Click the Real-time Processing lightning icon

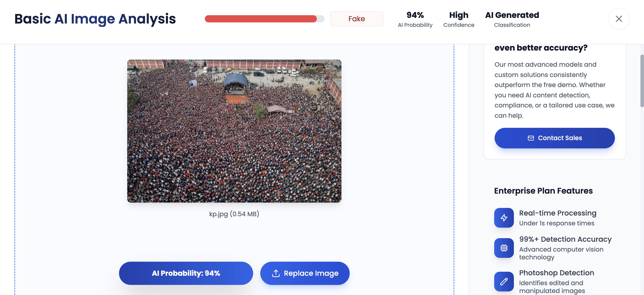(x=504, y=218)
